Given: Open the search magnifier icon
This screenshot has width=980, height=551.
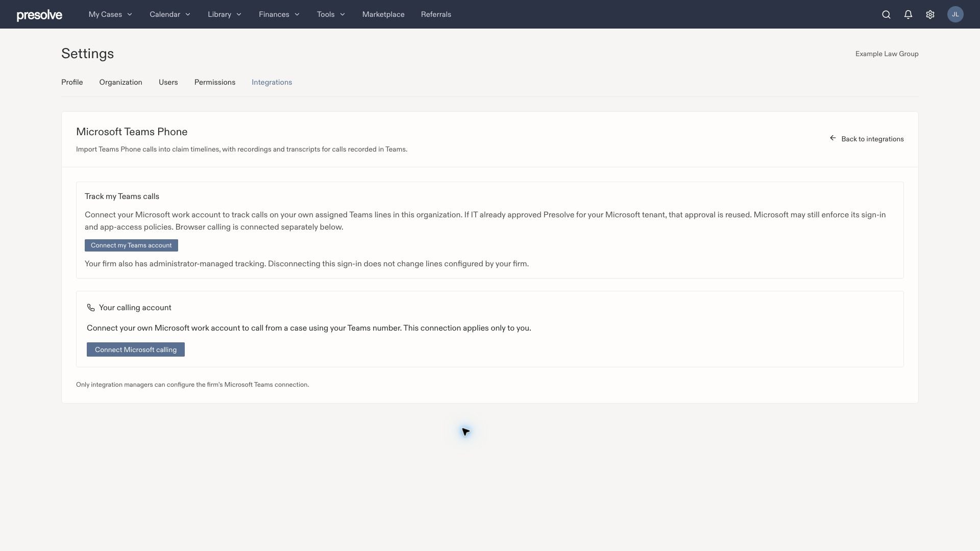Looking at the screenshot, I should 886,14.
